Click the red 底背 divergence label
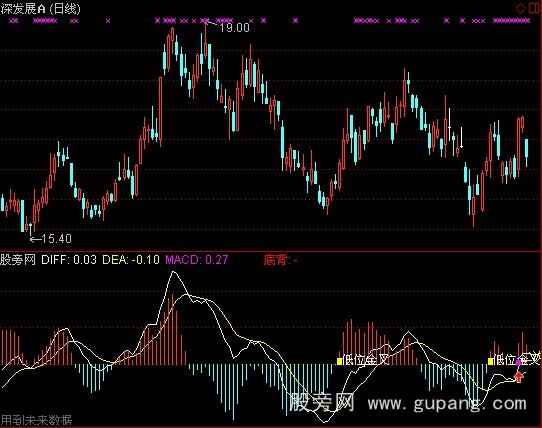This screenshot has width=542, height=428. point(275,260)
